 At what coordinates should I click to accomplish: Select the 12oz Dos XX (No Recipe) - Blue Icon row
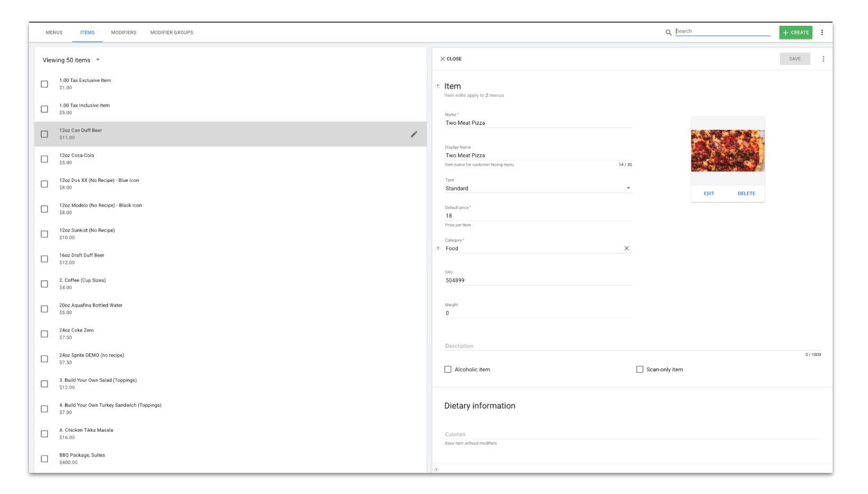[x=230, y=184]
